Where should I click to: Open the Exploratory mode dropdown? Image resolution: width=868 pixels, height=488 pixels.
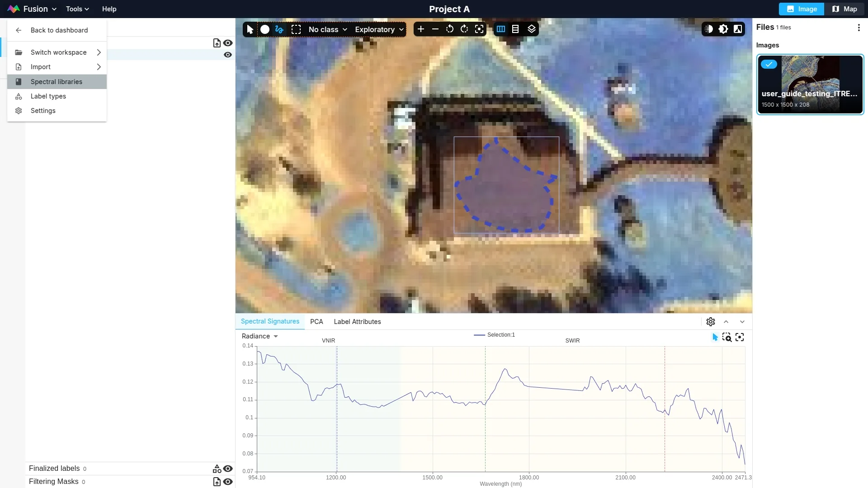(x=379, y=29)
